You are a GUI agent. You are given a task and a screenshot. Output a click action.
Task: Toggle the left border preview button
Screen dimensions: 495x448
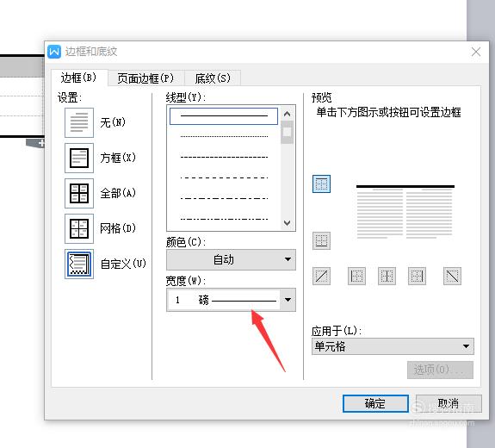pos(356,277)
